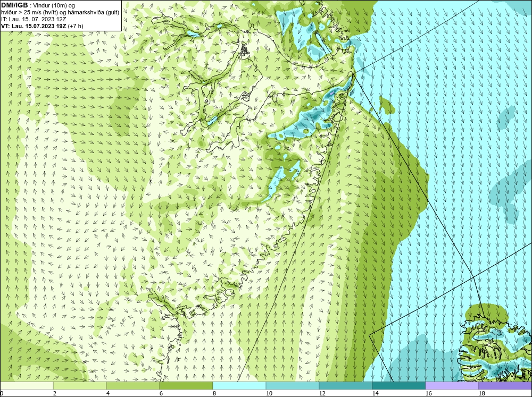Viewport: 532px width, 397px height.
Task: Click the 2–4 m/s light green legend swatch
Action: 80,385
